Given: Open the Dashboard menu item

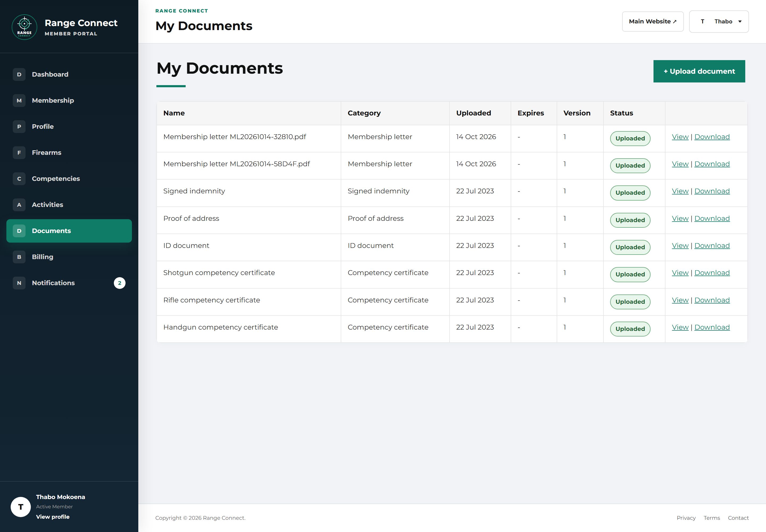Looking at the screenshot, I should (x=69, y=74).
